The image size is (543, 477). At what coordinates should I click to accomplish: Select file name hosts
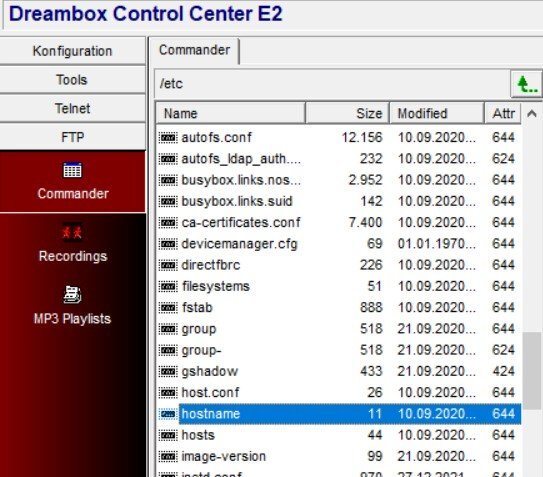coord(198,435)
